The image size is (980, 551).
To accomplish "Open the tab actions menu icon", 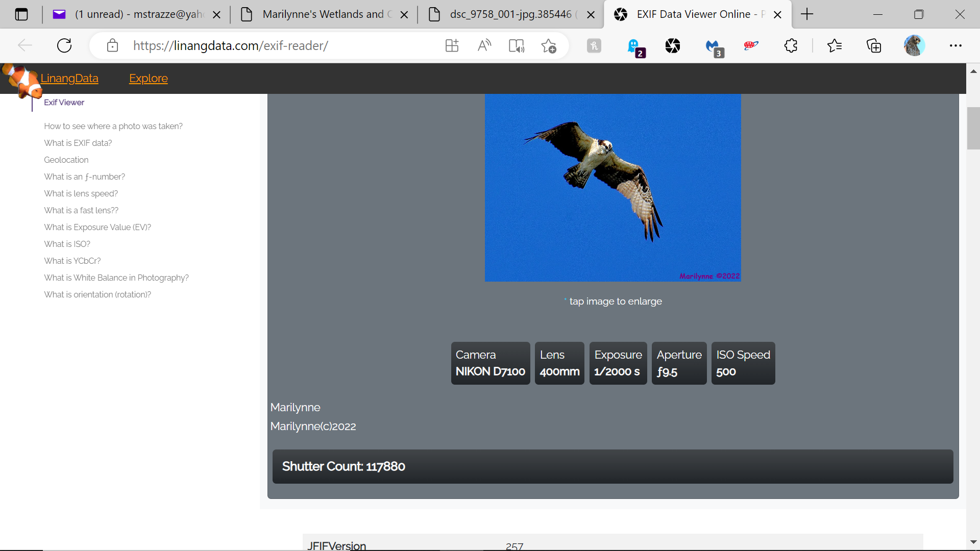I will tap(21, 14).
